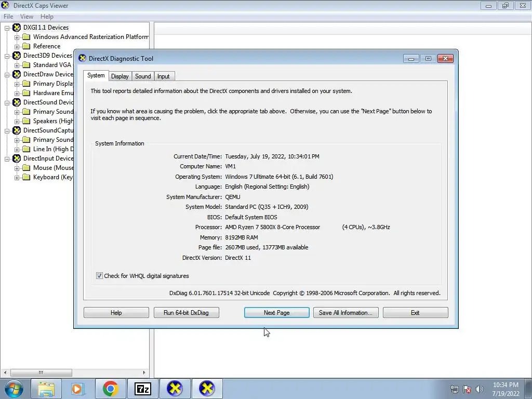Viewport: 532px width, 399px height.
Task: Expand the Standard VGA node
Action: coord(17,65)
